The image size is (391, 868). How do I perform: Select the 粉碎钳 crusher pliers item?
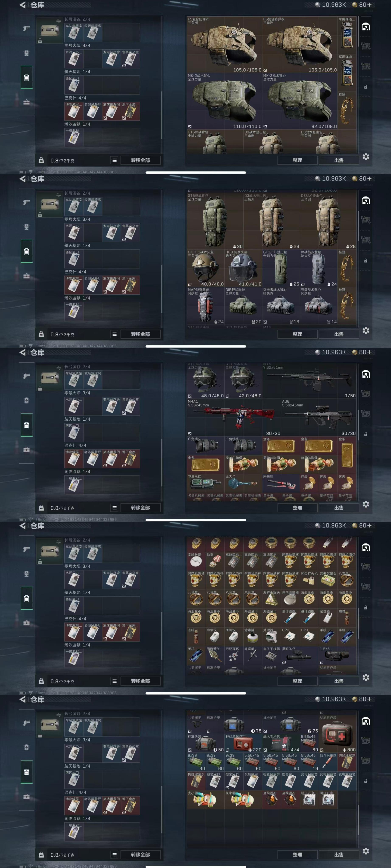coord(281,484)
